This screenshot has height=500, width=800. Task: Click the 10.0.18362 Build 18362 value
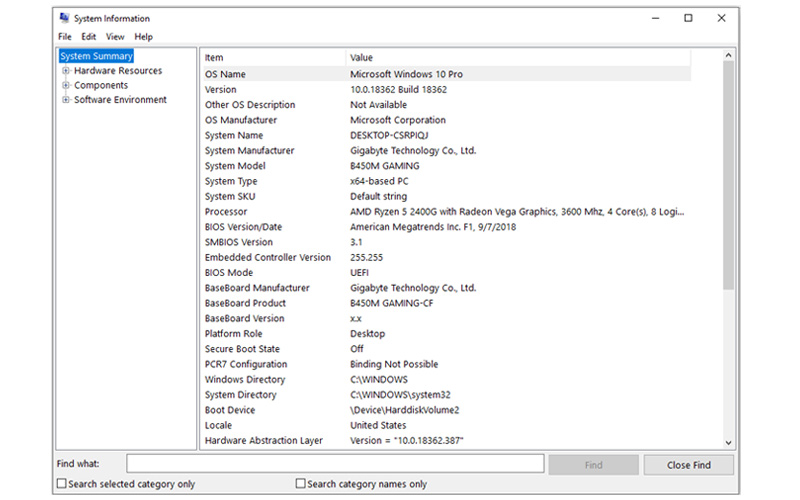pos(398,89)
